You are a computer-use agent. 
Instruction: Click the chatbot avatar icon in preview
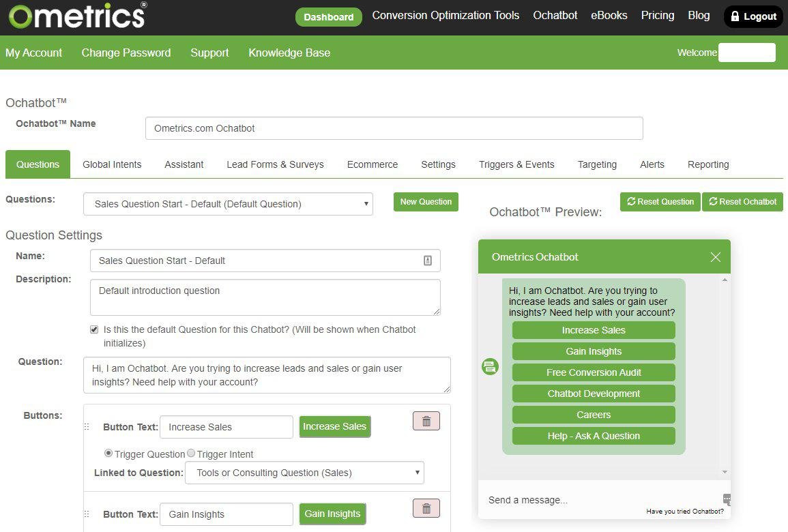pyautogui.click(x=490, y=366)
